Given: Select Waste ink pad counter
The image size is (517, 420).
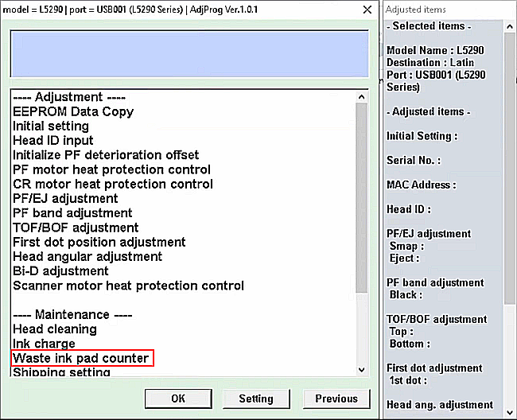Looking at the screenshot, I should (x=81, y=358).
